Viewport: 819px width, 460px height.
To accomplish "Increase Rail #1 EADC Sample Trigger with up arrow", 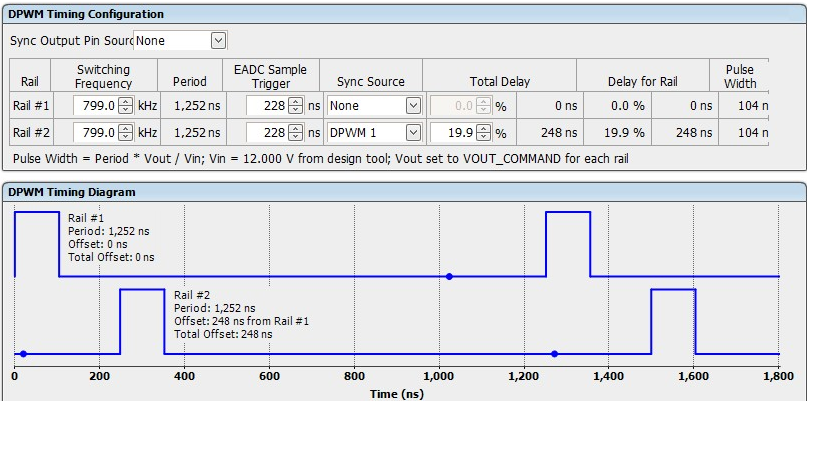I will click(x=296, y=101).
